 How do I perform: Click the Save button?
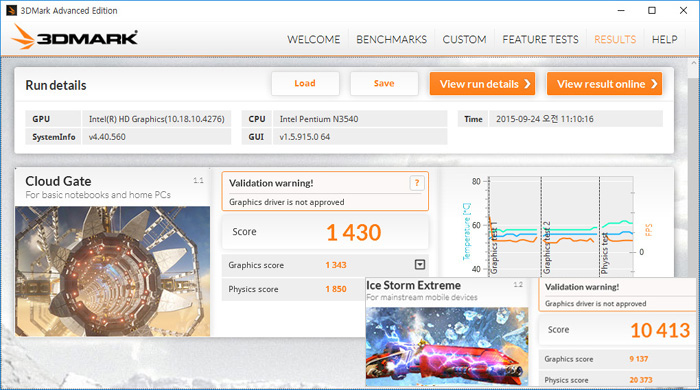tap(384, 83)
